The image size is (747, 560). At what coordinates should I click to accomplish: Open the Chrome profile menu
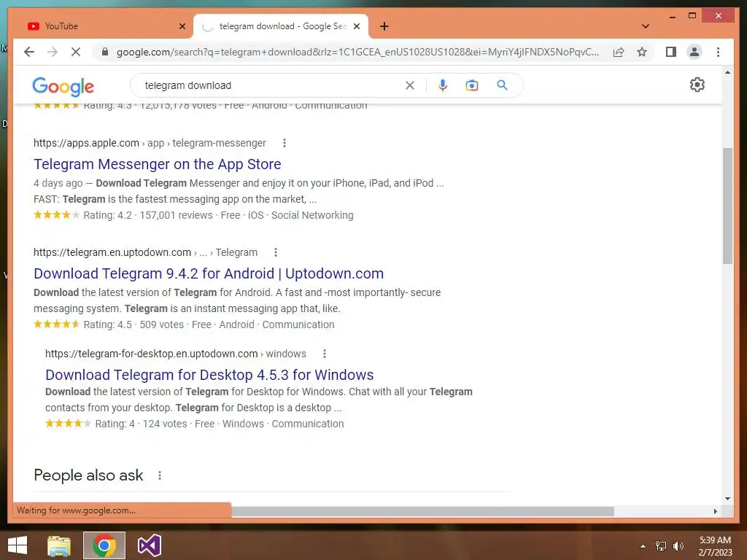[x=694, y=52]
